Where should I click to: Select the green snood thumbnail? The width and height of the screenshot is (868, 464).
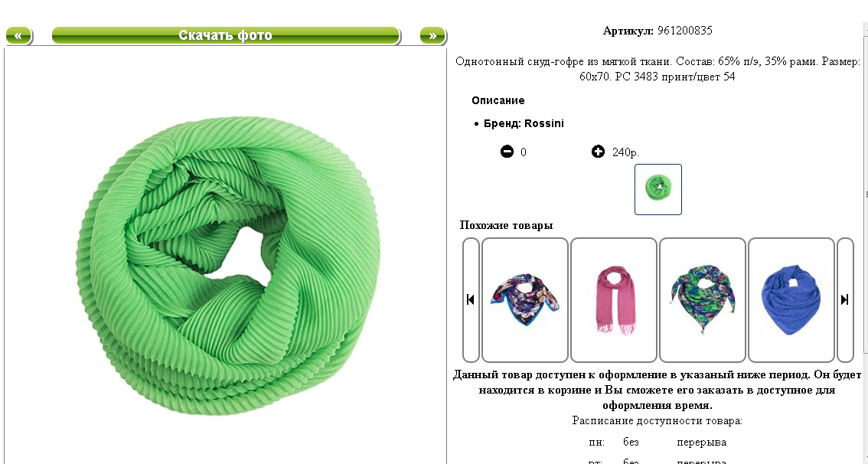[658, 189]
